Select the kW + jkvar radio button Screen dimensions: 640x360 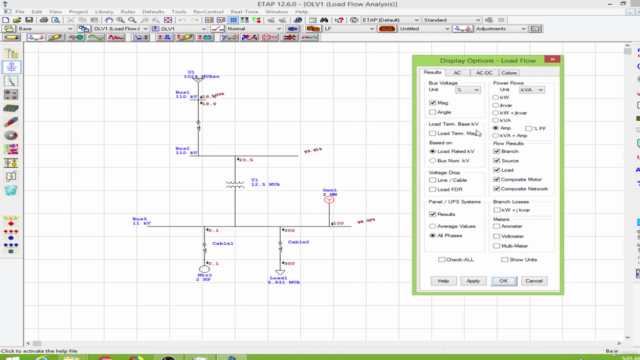pyautogui.click(x=496, y=113)
